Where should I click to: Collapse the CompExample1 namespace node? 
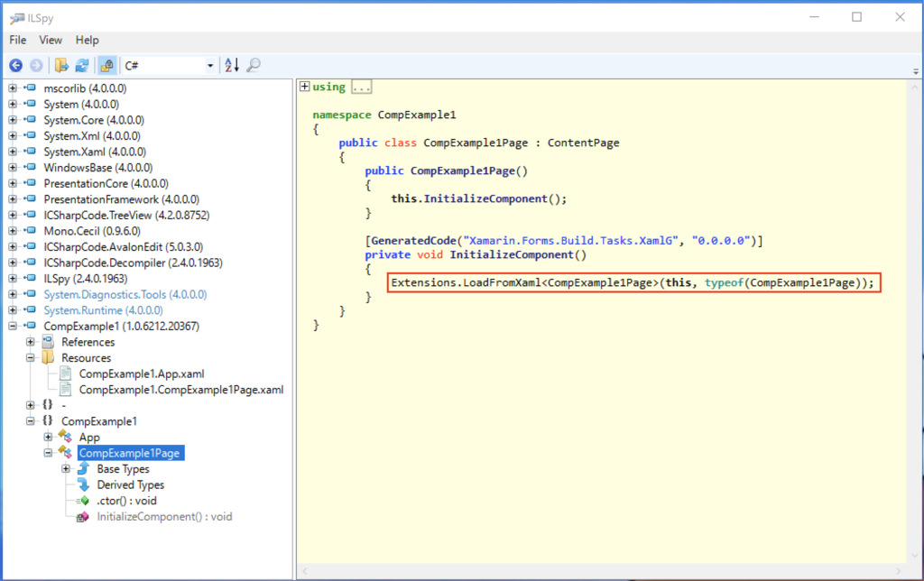[x=30, y=421]
